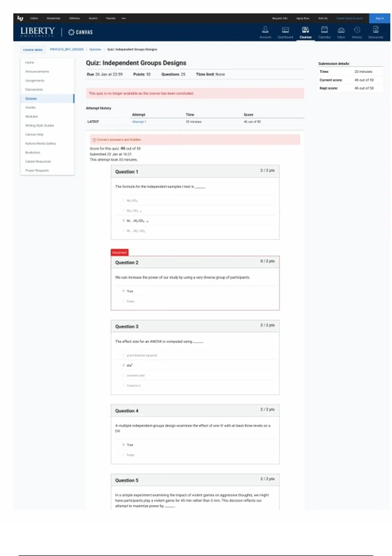Click the PSYC515 course breadcrumb

pyautogui.click(x=66, y=49)
